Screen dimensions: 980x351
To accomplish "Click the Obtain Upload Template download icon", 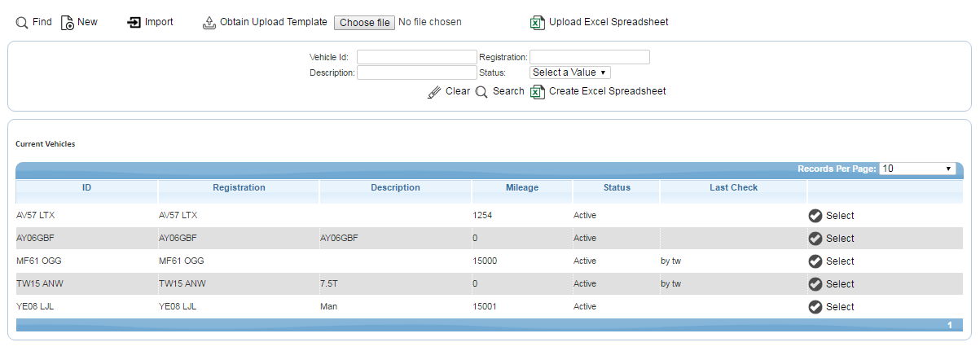I will click(209, 23).
